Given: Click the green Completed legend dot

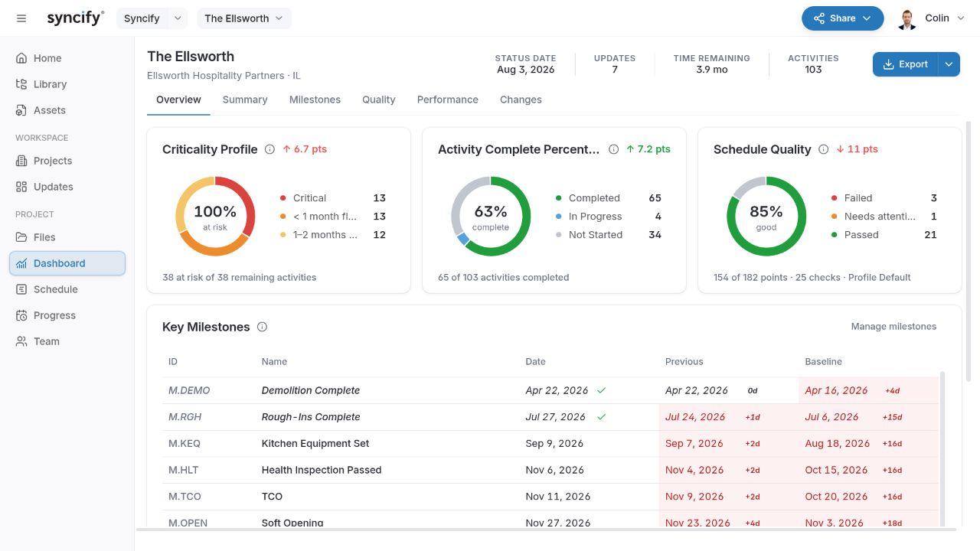Looking at the screenshot, I should click(x=559, y=198).
